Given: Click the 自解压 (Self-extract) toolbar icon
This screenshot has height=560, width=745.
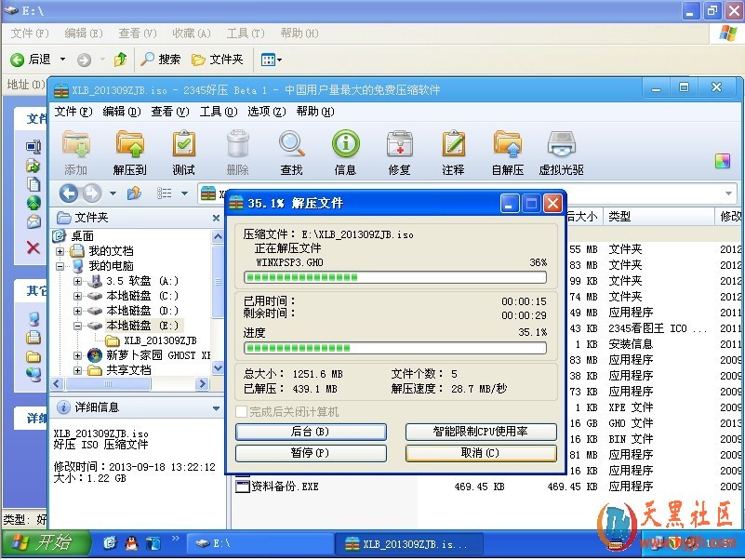Looking at the screenshot, I should 507,152.
